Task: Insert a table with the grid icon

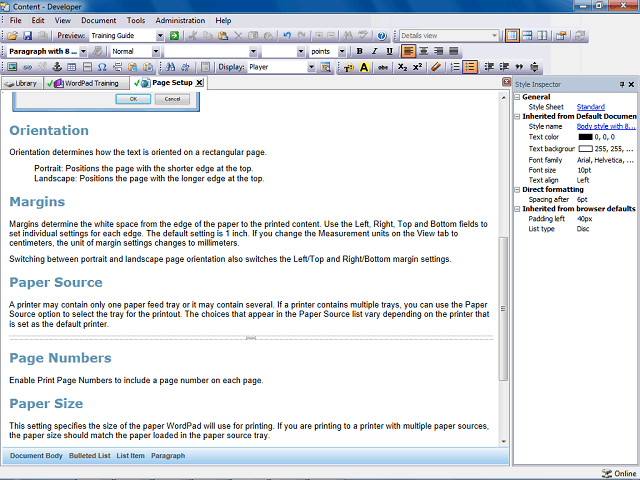Action: [x=72, y=67]
